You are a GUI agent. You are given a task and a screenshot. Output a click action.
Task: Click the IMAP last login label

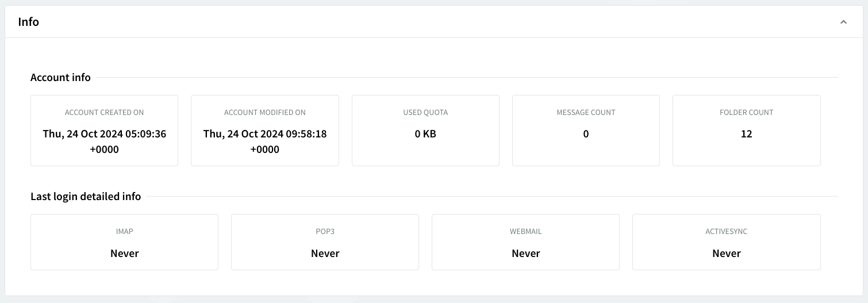[124, 232]
